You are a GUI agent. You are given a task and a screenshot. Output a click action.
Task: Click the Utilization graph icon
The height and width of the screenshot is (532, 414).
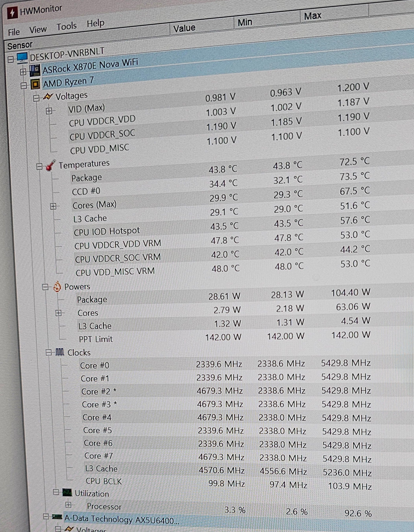click(67, 492)
